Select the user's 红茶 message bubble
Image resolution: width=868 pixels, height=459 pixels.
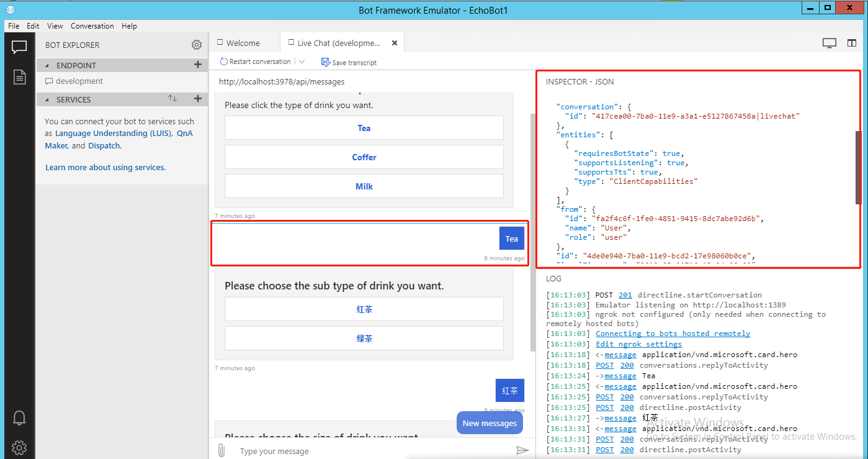pos(510,391)
